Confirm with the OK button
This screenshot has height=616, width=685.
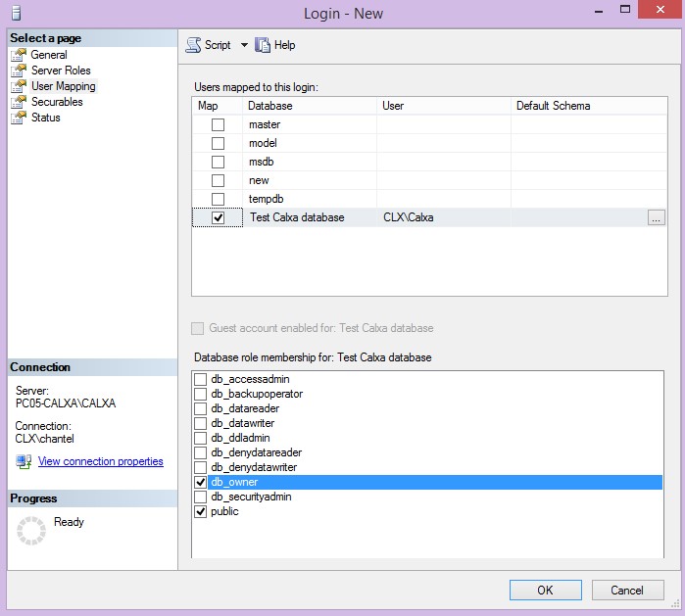coord(545,591)
